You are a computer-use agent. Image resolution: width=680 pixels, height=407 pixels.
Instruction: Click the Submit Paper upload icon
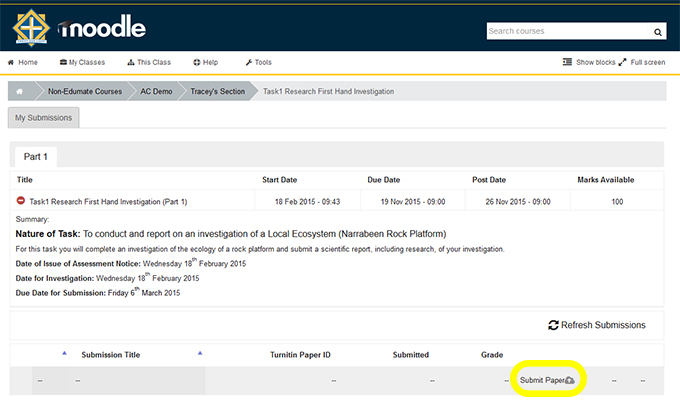click(x=569, y=381)
